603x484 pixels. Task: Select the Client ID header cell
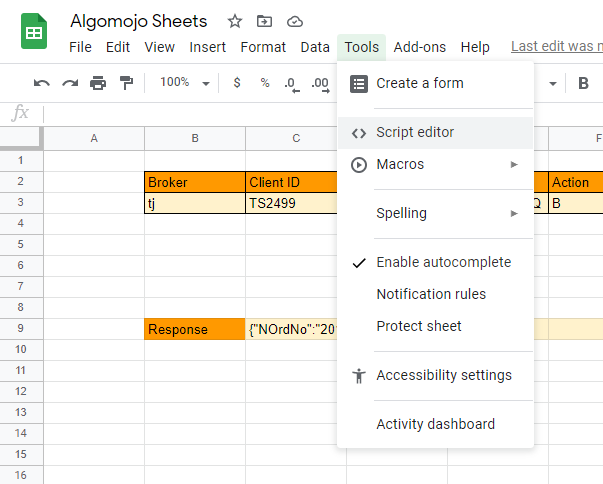point(292,182)
